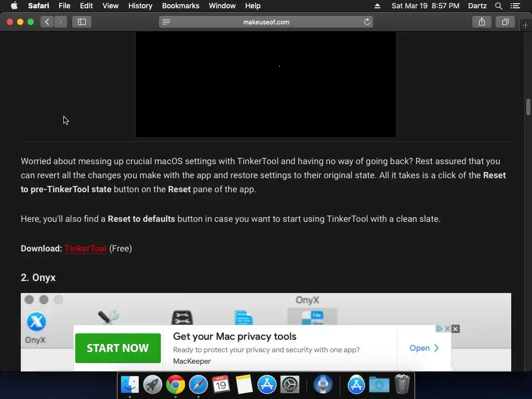This screenshot has height=399, width=532.
Task: Reload the makeuseof.com page
Action: pos(367,22)
